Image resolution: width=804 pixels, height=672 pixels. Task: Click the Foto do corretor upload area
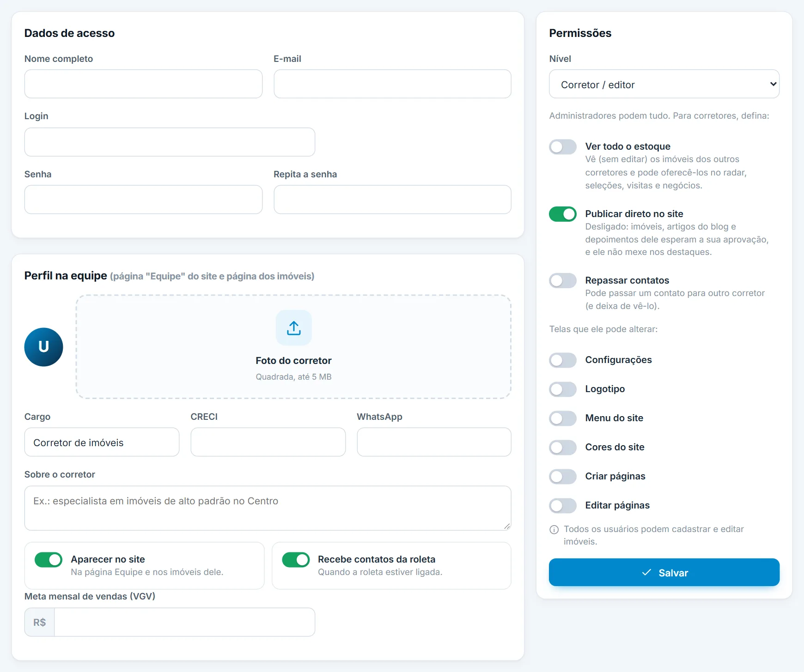(293, 347)
